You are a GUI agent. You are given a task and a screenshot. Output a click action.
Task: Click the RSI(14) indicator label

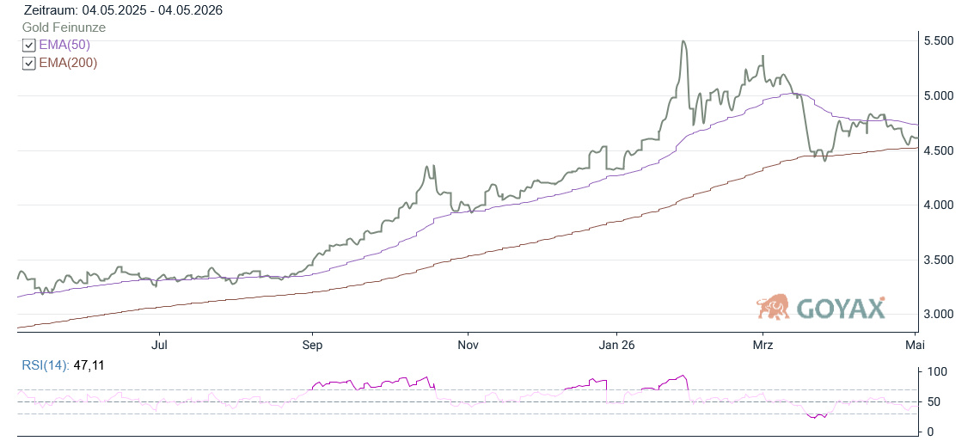pos(45,365)
